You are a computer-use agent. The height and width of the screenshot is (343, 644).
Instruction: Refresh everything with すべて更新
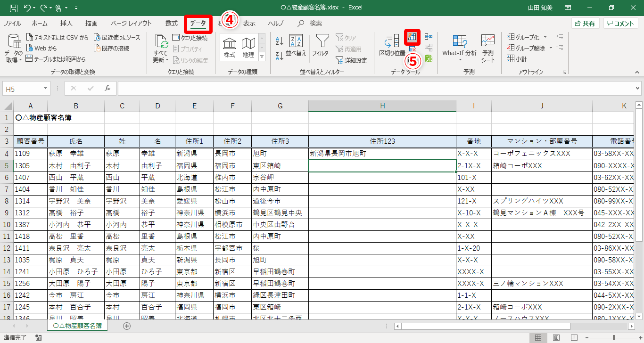point(161,49)
